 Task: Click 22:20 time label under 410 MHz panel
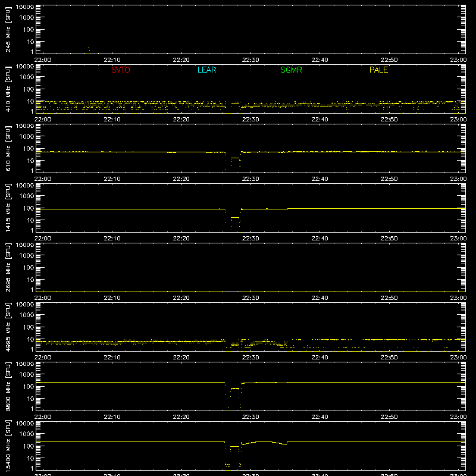click(x=181, y=120)
